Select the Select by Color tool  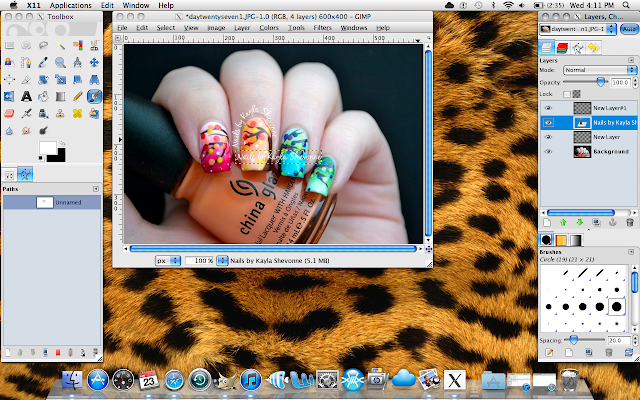point(78,45)
